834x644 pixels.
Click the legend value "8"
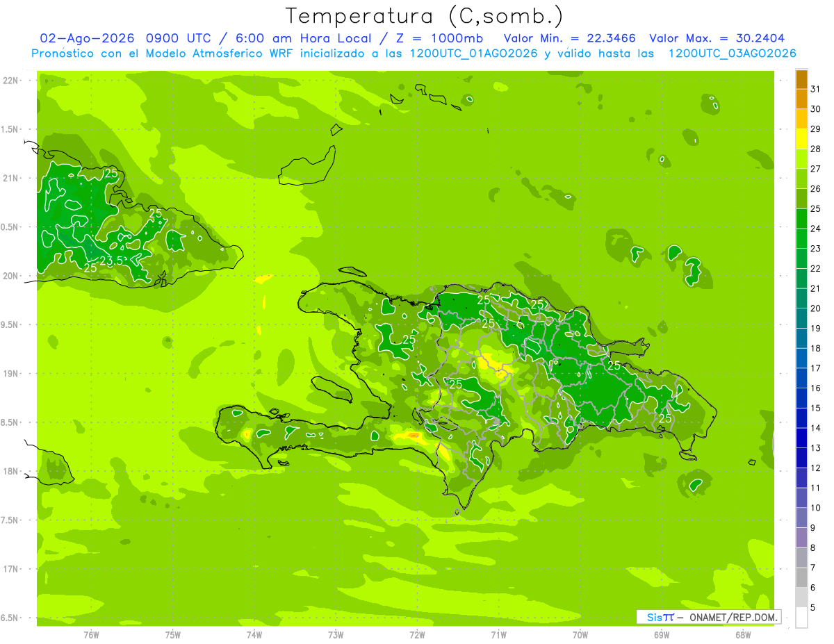[x=812, y=547]
